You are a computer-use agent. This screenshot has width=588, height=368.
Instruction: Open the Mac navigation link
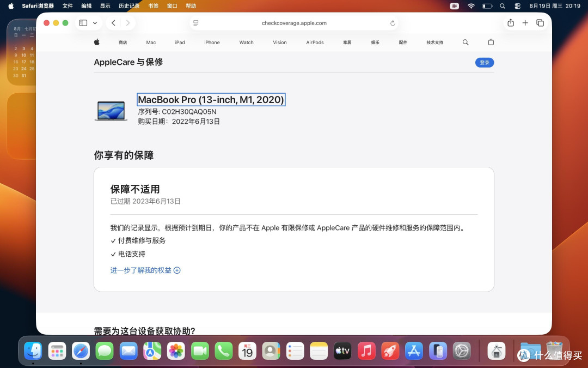tap(151, 43)
